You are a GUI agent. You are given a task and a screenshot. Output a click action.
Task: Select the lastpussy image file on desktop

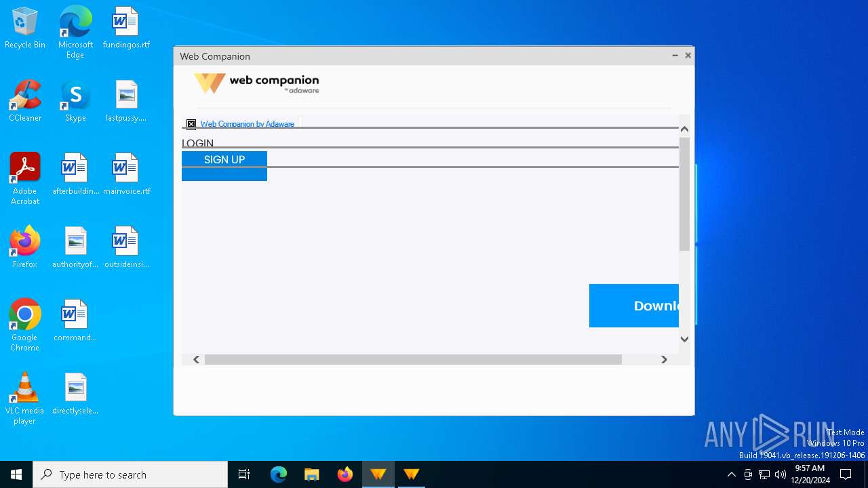(x=126, y=101)
